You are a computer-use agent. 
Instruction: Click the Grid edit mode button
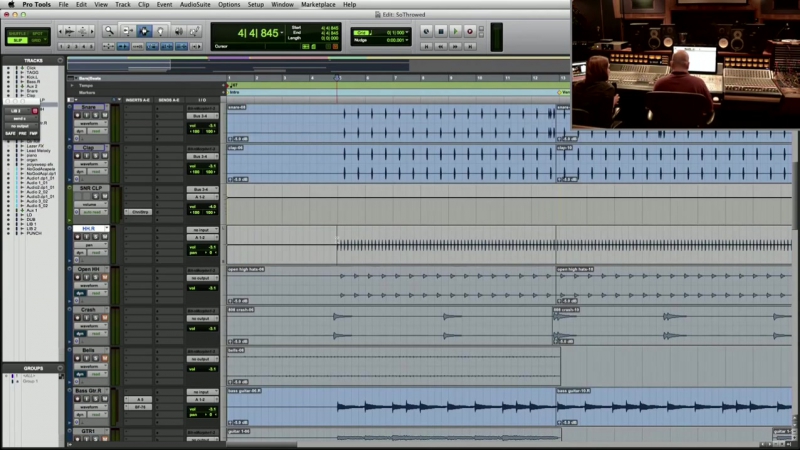click(x=38, y=40)
